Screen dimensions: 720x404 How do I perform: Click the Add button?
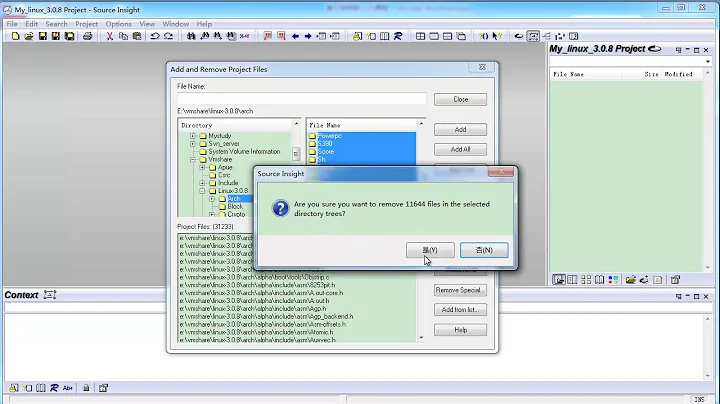461,130
